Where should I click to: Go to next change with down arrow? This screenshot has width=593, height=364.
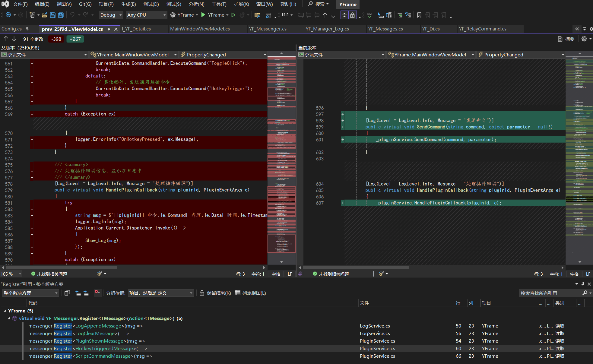click(14, 39)
